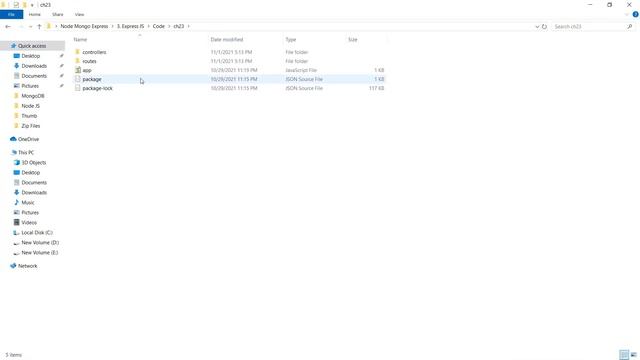The width and height of the screenshot is (640, 360).
Task: Select This PC in navigation pane
Action: pos(26,152)
